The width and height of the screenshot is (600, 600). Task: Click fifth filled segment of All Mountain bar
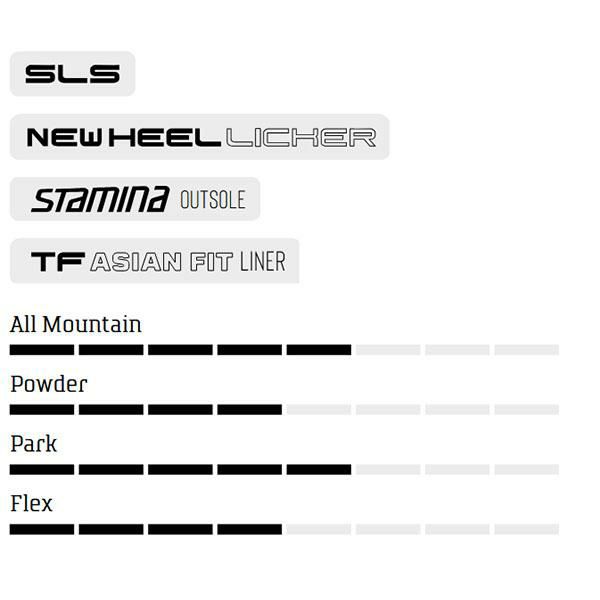(x=319, y=350)
